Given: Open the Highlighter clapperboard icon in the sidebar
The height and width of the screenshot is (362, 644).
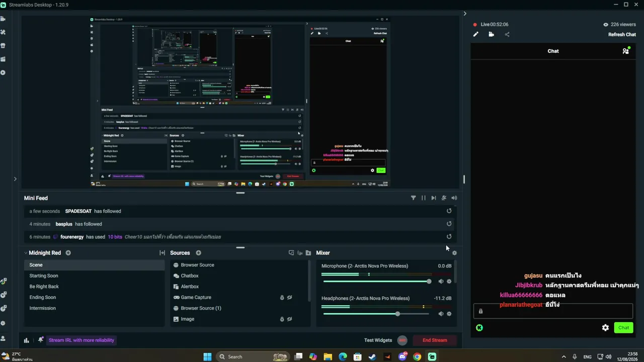Looking at the screenshot, I should click(x=3, y=59).
